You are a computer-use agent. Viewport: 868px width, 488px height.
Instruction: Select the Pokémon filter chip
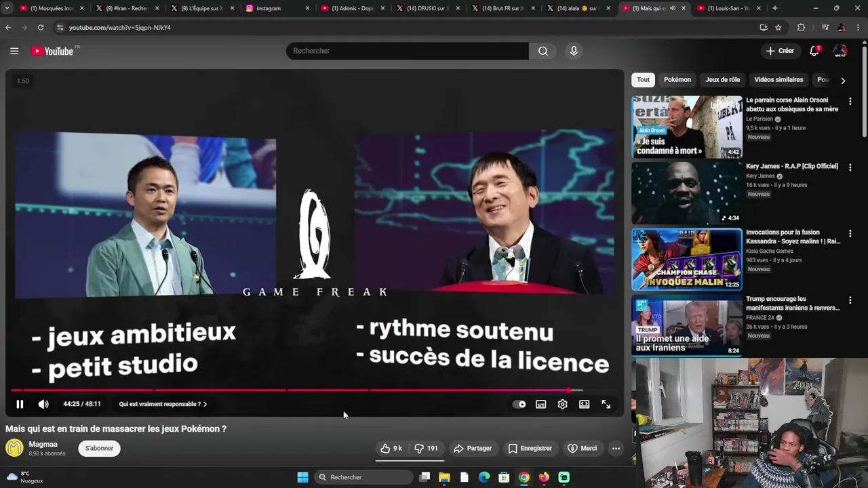point(677,80)
